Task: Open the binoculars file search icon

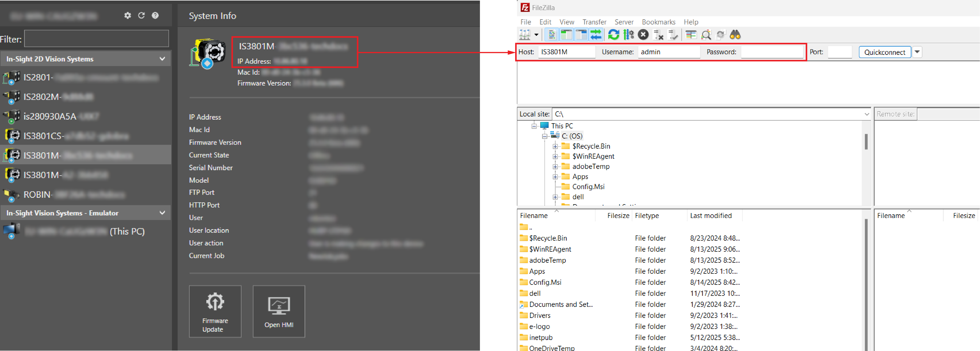Action: pyautogui.click(x=735, y=35)
